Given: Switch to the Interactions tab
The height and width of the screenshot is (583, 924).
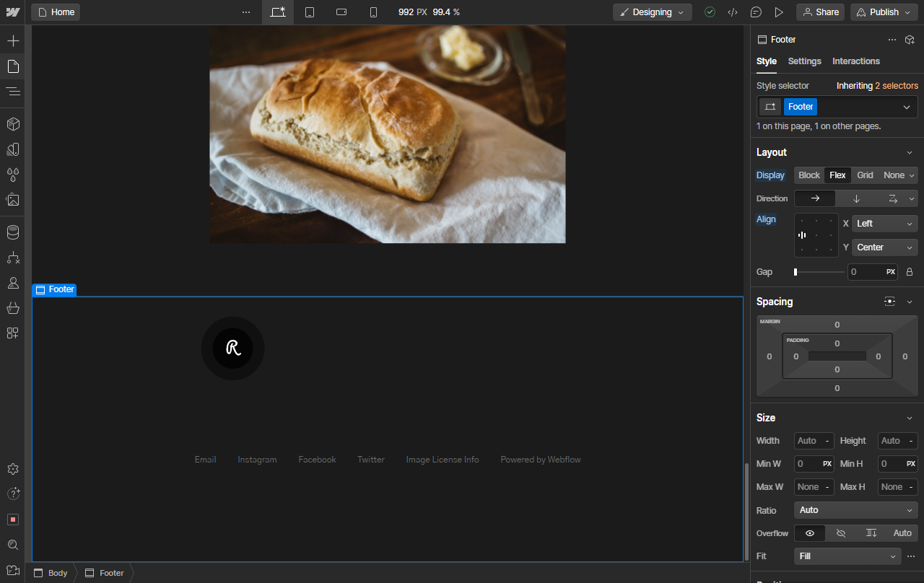Looking at the screenshot, I should 856,61.
